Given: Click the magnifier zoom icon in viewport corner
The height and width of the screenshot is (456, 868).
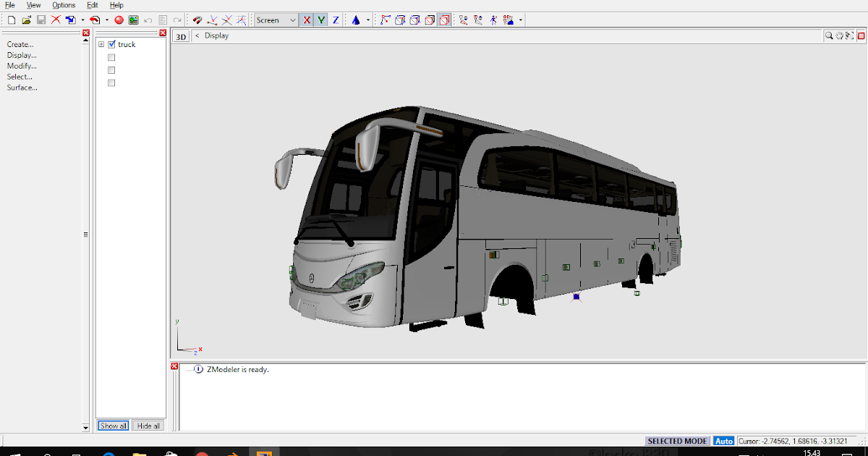Looking at the screenshot, I should pyautogui.click(x=829, y=35).
